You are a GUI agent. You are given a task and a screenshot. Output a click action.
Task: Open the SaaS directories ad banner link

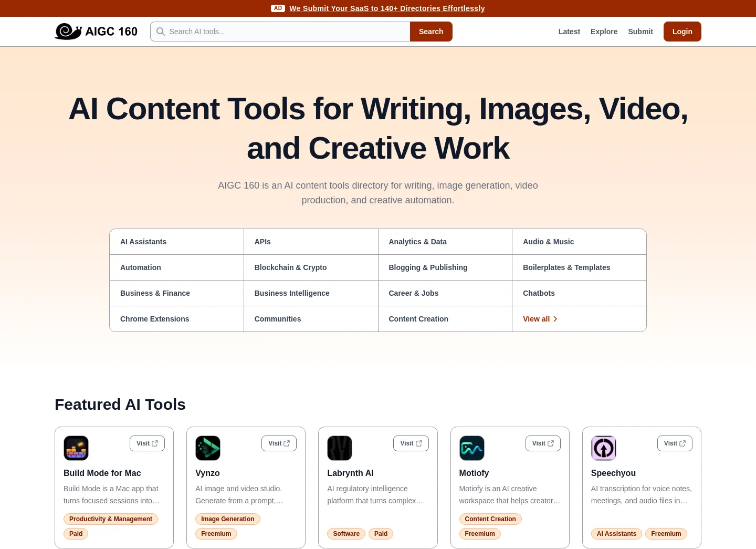click(387, 8)
